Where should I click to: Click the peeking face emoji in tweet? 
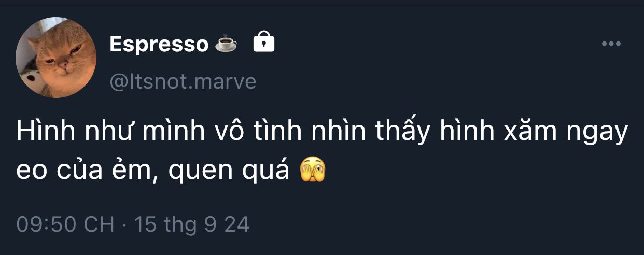313,170
